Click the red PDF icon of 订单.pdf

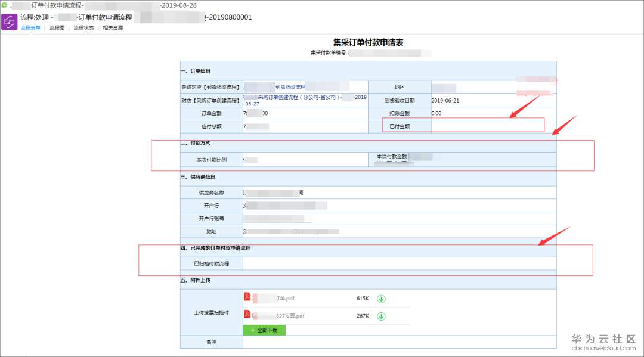(x=247, y=296)
